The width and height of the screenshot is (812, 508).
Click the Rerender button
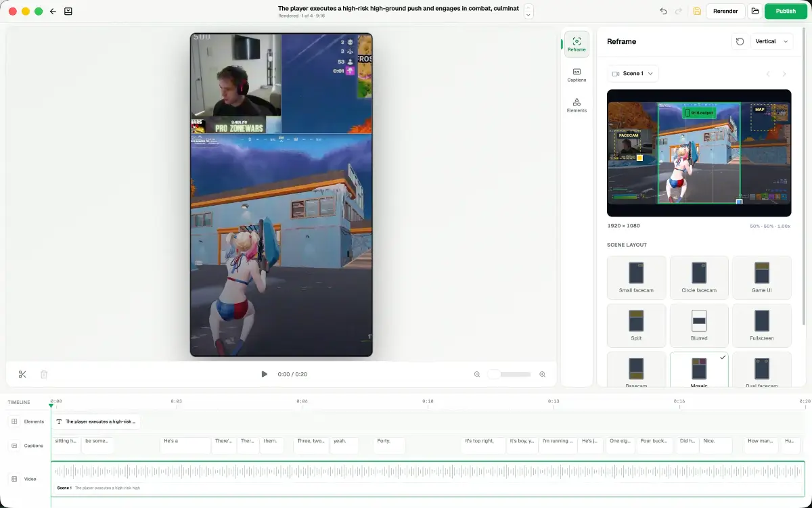click(x=725, y=11)
